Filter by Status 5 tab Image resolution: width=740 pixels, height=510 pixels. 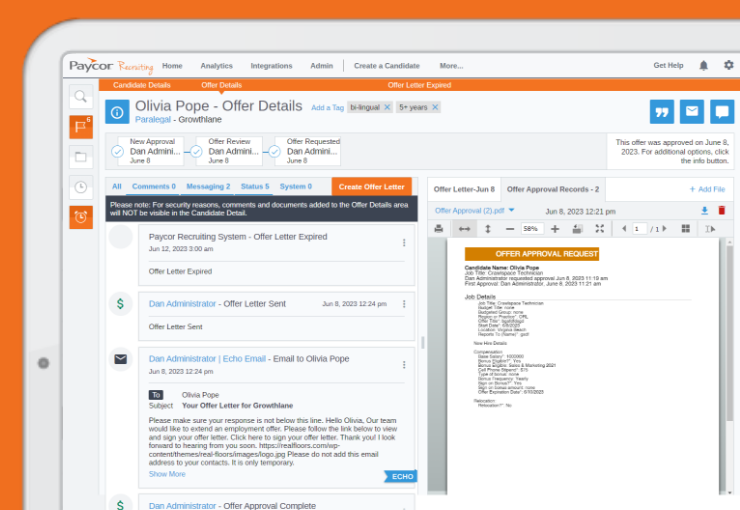pos(255,186)
